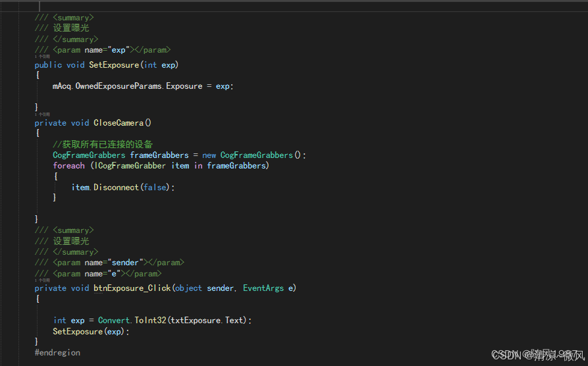Click the EventArgs type name
588x366 pixels.
pyautogui.click(x=263, y=288)
